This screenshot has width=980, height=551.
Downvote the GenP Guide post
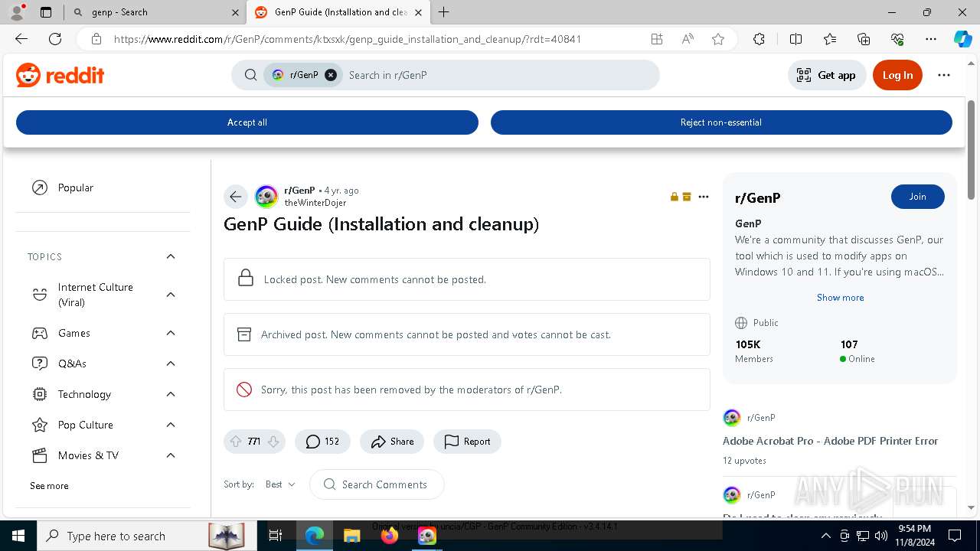tap(273, 442)
